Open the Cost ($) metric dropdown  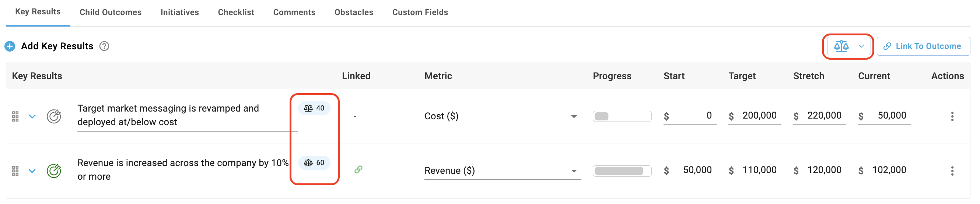coord(502,116)
